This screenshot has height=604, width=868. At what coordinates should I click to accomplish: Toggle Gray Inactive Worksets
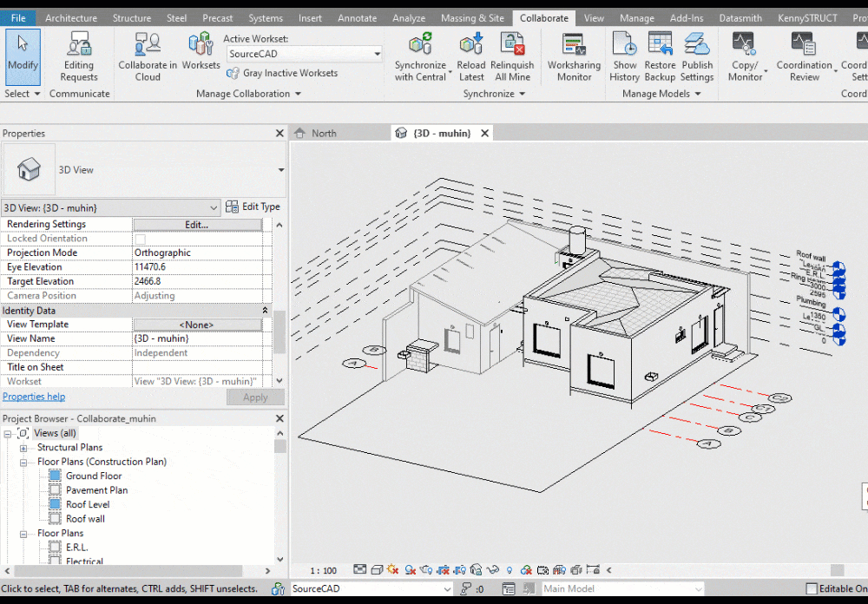(282, 73)
